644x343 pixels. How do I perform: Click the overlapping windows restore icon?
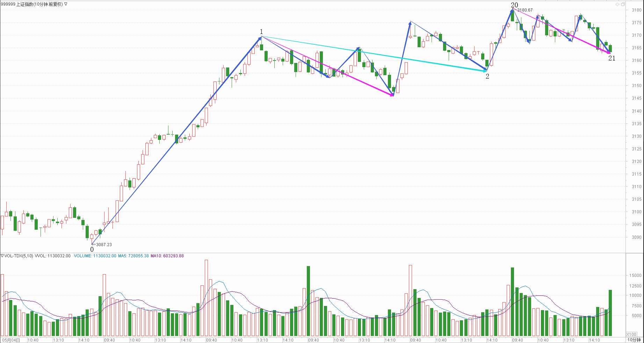(x=623, y=4)
